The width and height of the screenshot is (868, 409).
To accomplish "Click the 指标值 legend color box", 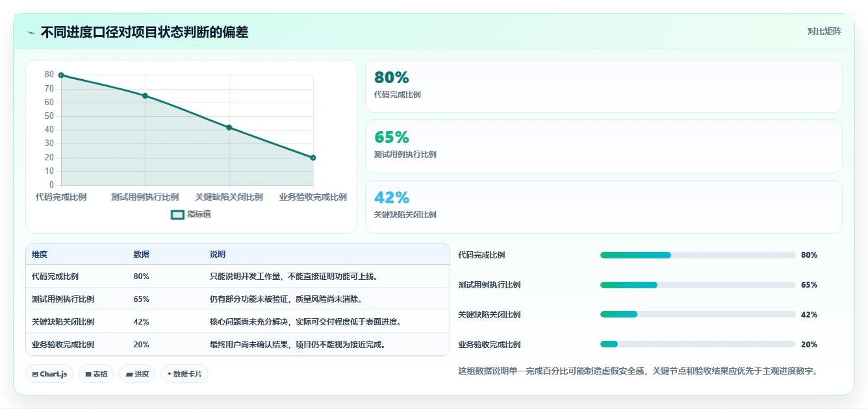I will [x=177, y=215].
